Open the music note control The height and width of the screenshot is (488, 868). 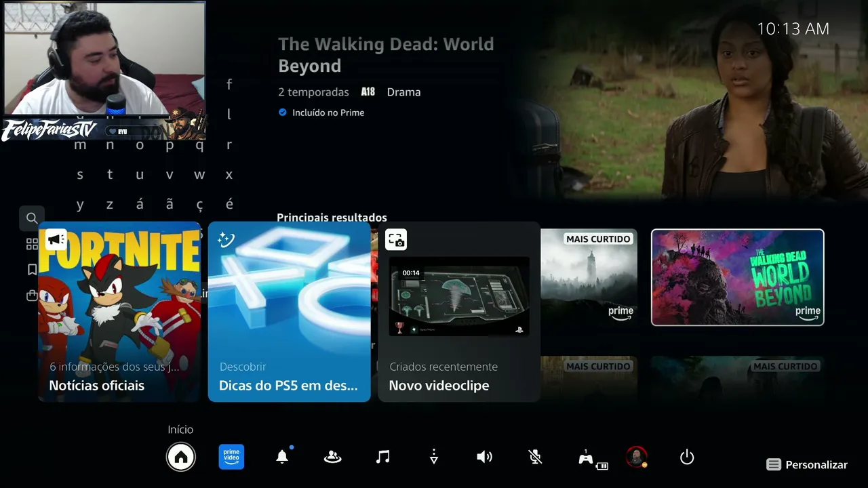click(x=383, y=457)
